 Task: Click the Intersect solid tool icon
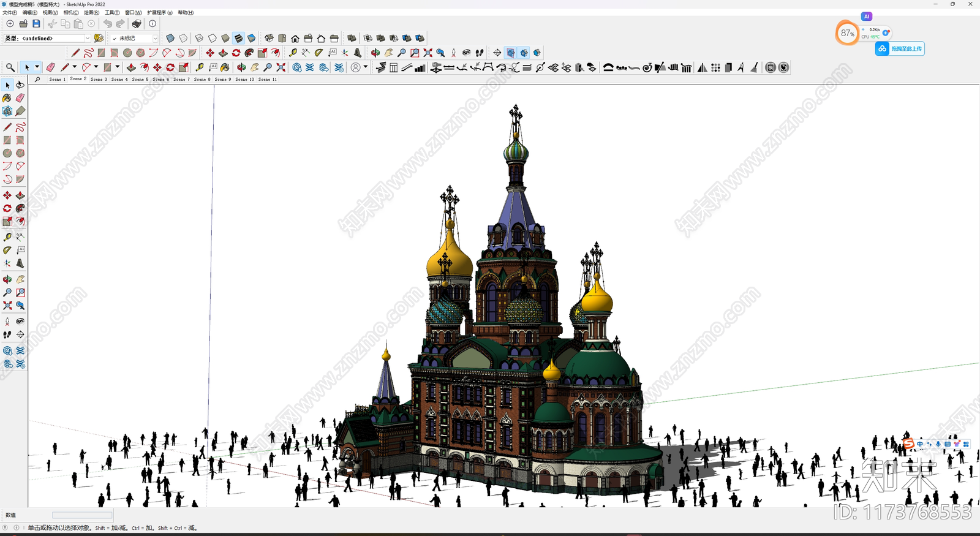click(x=367, y=38)
